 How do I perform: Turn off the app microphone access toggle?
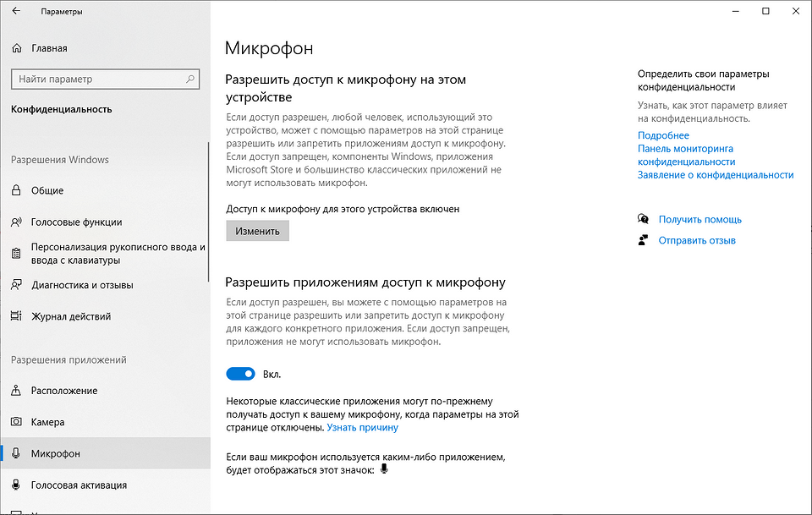click(241, 374)
